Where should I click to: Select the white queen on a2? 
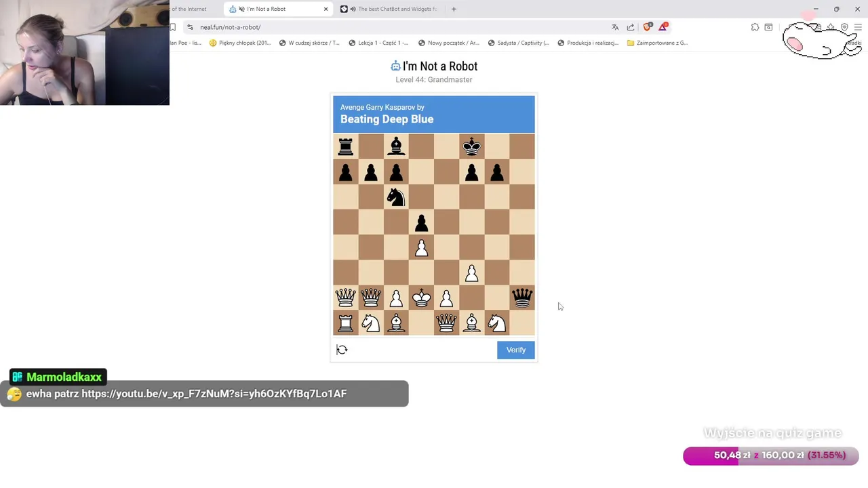[x=346, y=298]
